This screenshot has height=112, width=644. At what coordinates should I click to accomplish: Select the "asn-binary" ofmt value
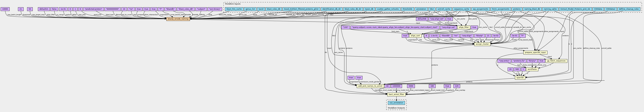(x=215, y=9)
